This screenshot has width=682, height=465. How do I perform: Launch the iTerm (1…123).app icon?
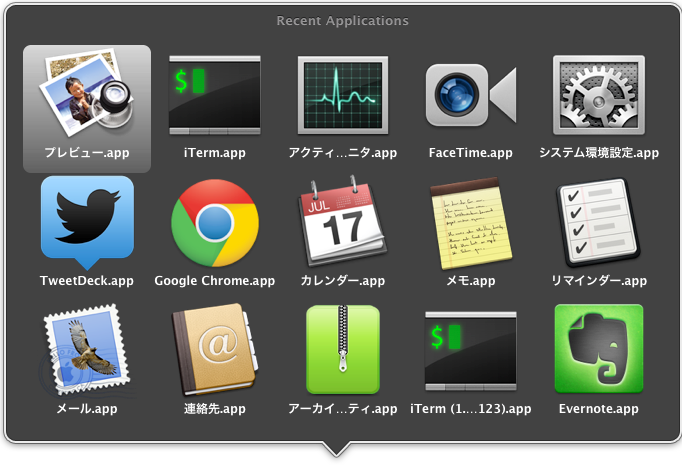coord(471,351)
